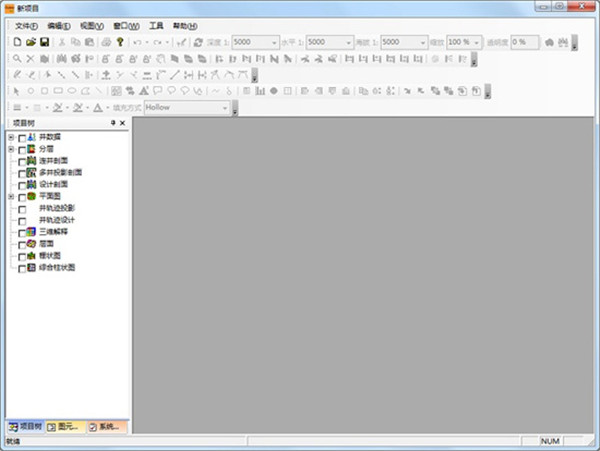Enable the 连井剖面 checkbox

(22, 161)
